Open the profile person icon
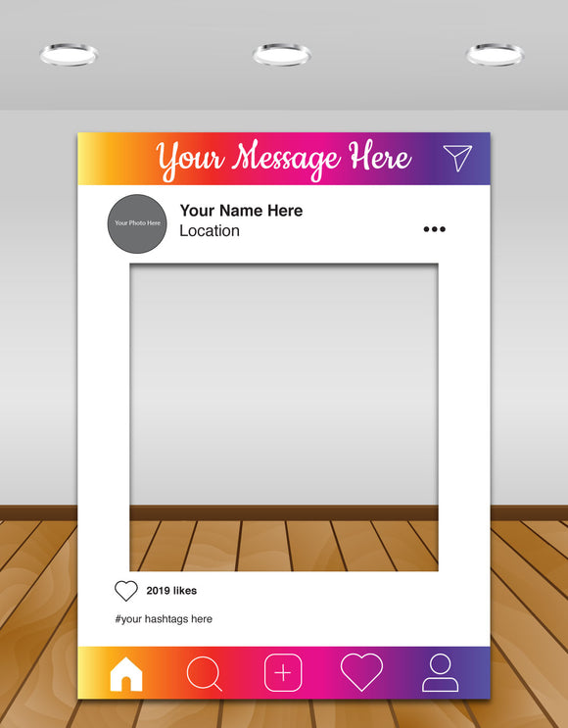 441,673
